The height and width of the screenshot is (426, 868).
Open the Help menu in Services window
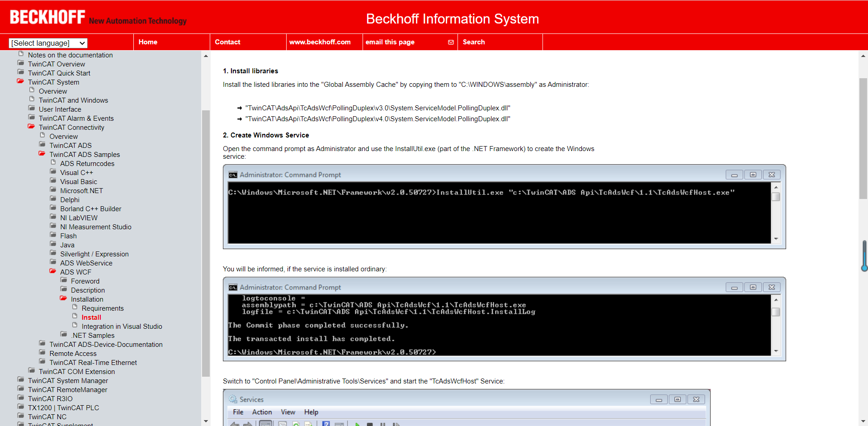tap(311, 412)
